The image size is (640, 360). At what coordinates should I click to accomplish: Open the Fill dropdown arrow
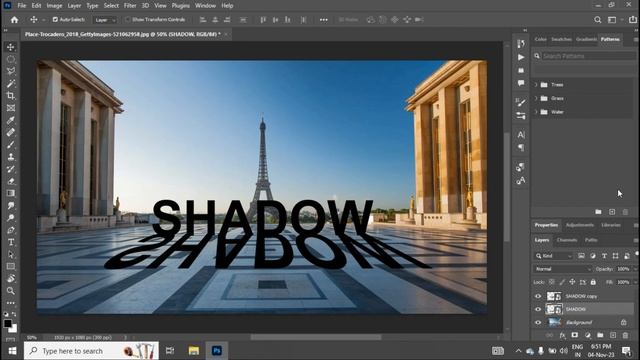click(x=635, y=282)
